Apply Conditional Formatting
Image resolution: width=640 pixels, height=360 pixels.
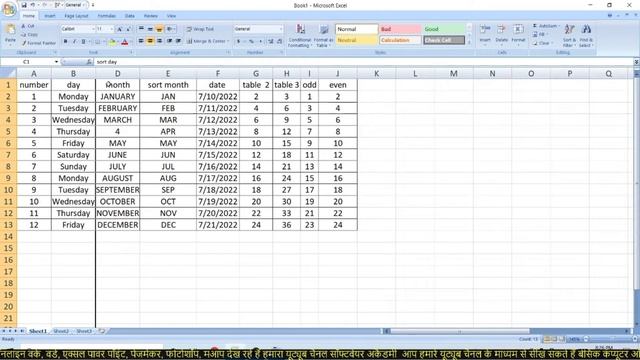click(300, 36)
